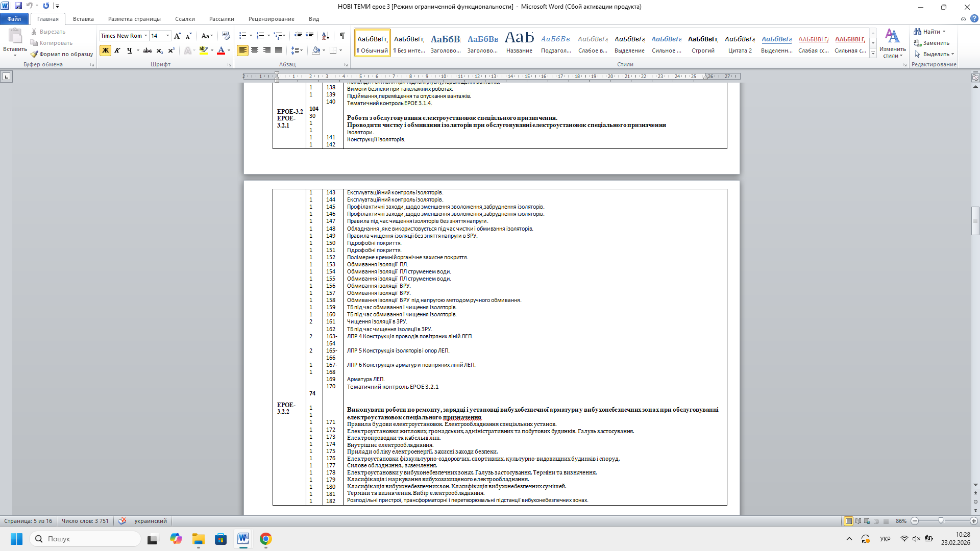Click the zoom out minus button
The width and height of the screenshot is (980, 551).
915,521
